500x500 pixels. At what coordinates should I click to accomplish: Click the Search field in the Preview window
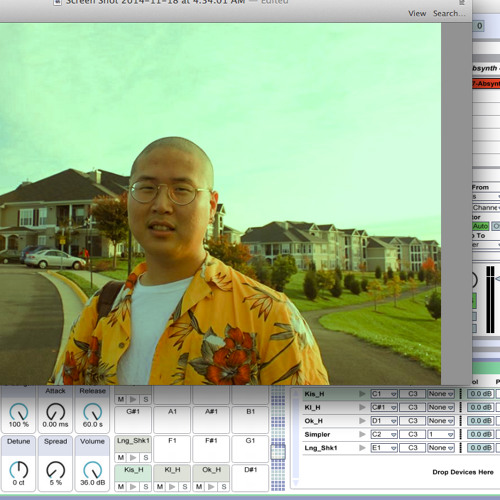coord(449,14)
